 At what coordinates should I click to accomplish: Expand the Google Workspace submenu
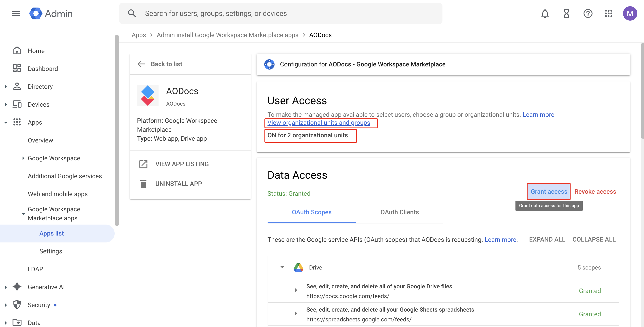click(x=23, y=158)
